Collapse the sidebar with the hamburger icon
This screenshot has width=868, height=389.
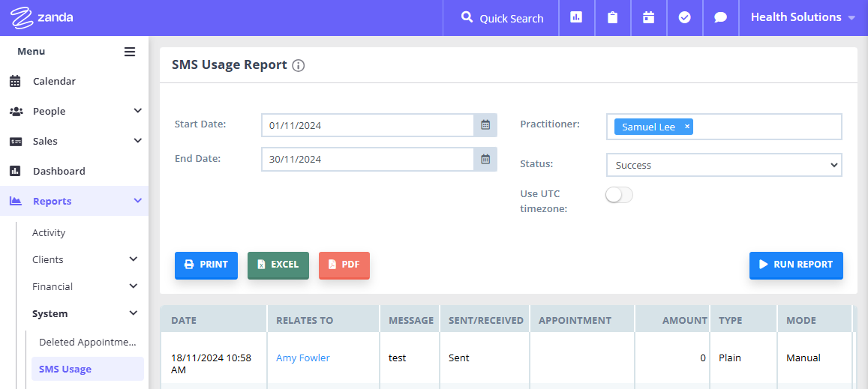tap(130, 52)
